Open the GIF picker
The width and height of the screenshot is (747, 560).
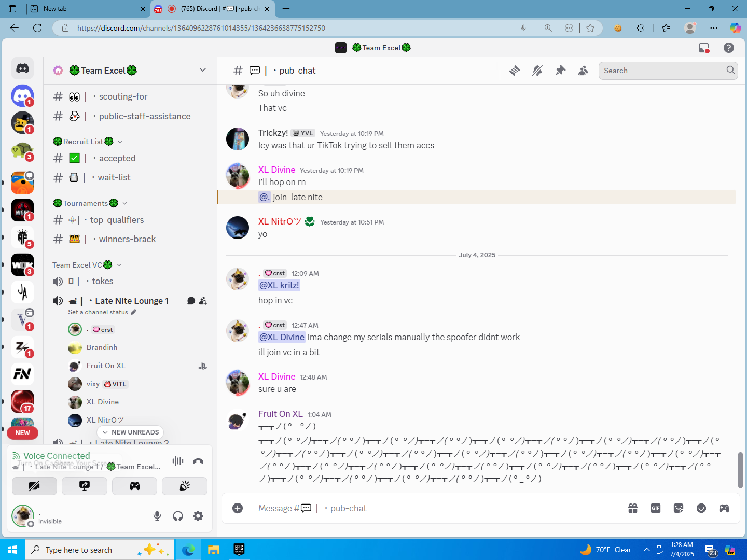coord(656,508)
